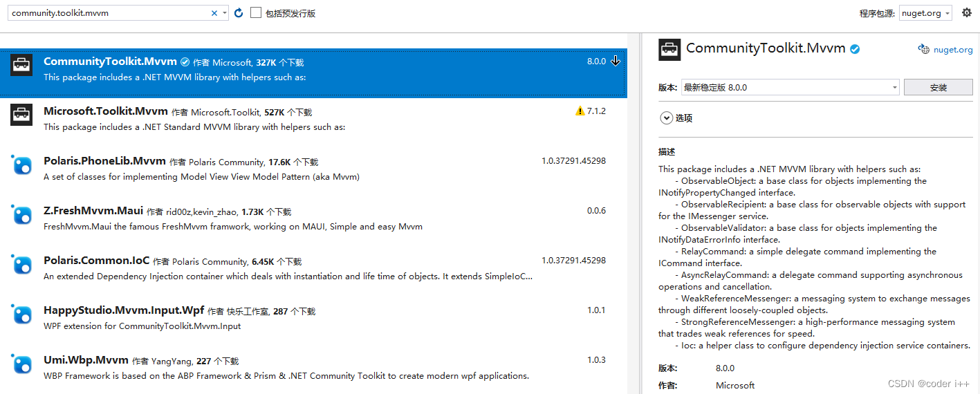The width and height of the screenshot is (980, 394).
Task: Expand the options section chevron
Action: pos(667,118)
